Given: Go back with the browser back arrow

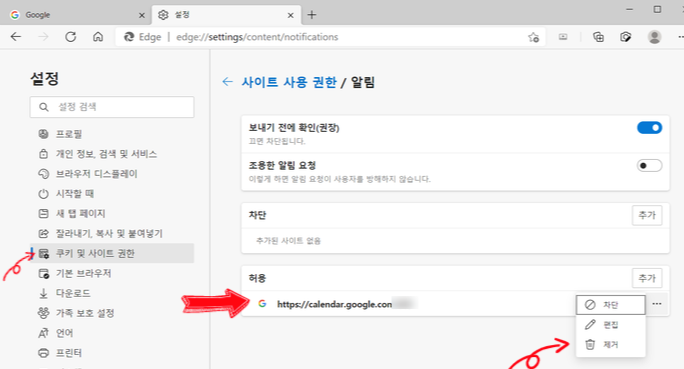Looking at the screenshot, I should [x=16, y=37].
